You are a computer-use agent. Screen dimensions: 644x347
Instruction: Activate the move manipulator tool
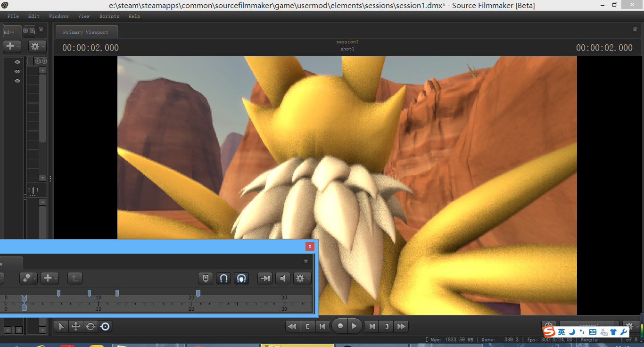tap(75, 326)
